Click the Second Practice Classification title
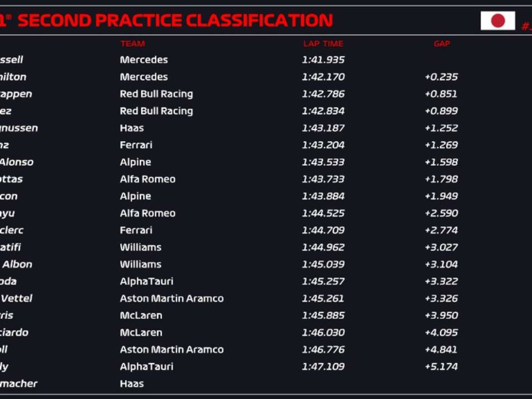The width and height of the screenshot is (532, 399). click(x=175, y=20)
